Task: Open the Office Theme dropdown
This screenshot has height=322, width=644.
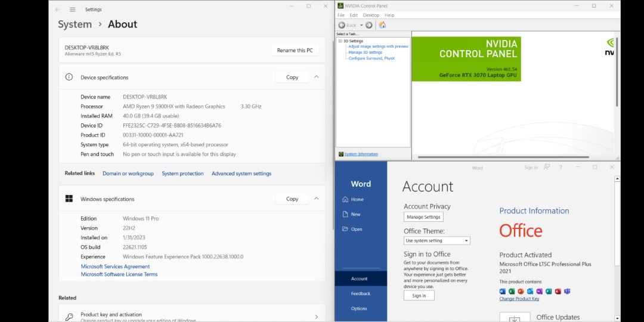Action: 437,241
